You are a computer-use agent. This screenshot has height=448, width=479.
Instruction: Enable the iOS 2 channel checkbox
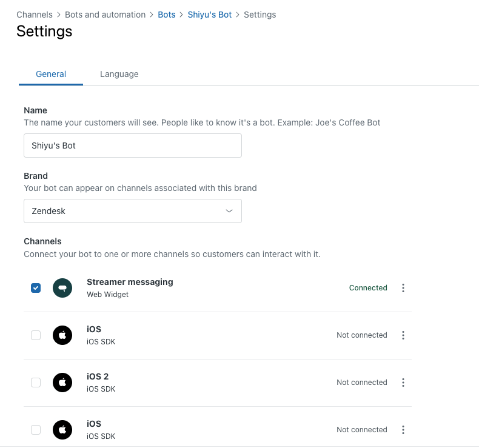(36, 383)
